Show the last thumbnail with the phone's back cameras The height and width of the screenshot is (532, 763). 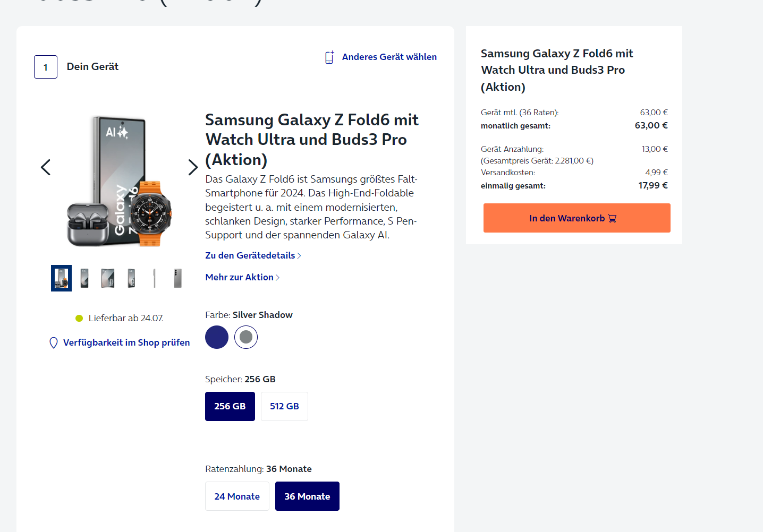click(x=178, y=278)
